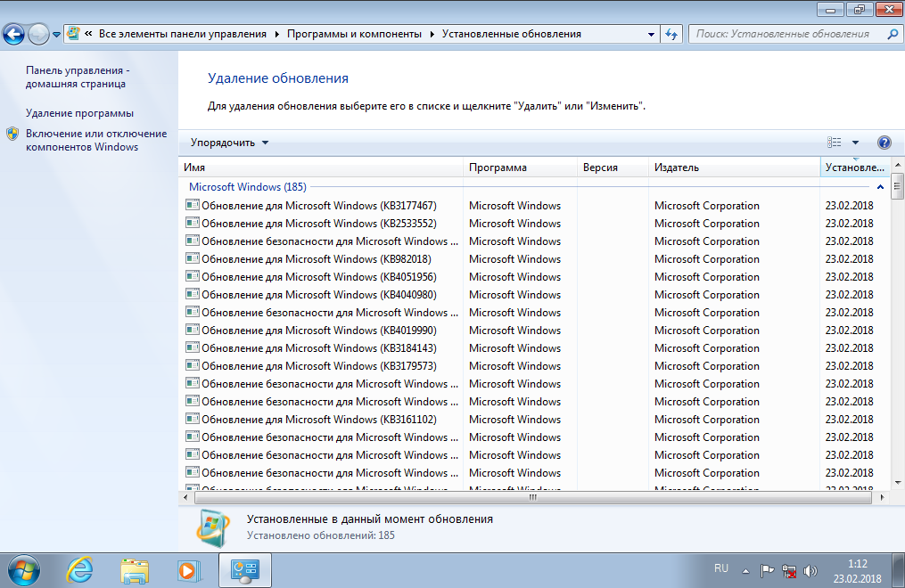Open the view options dropdown arrow
Screen dimensions: 905x588
pyautogui.click(x=855, y=143)
